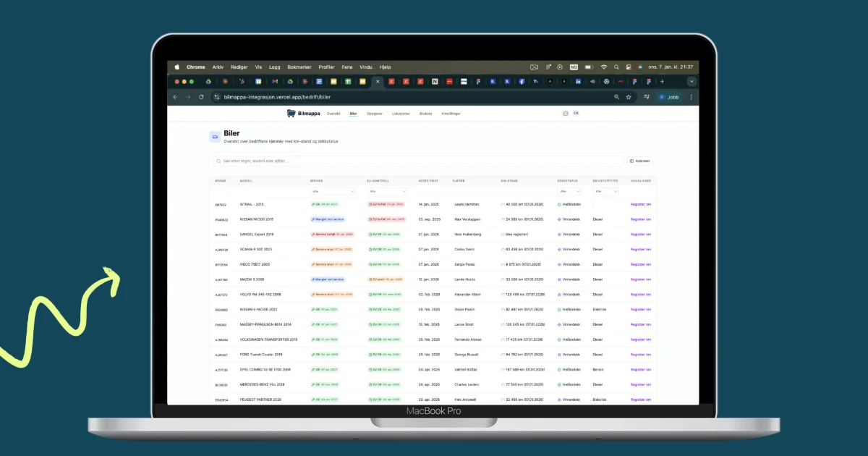Open a new Chrome tab with plus icon
Image resolution: width=868 pixels, height=456 pixels.
point(662,82)
